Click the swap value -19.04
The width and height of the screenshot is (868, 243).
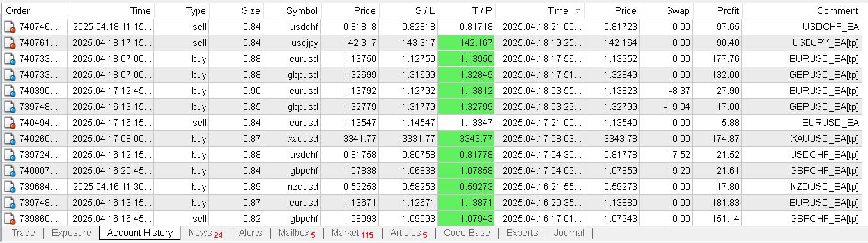point(678,107)
